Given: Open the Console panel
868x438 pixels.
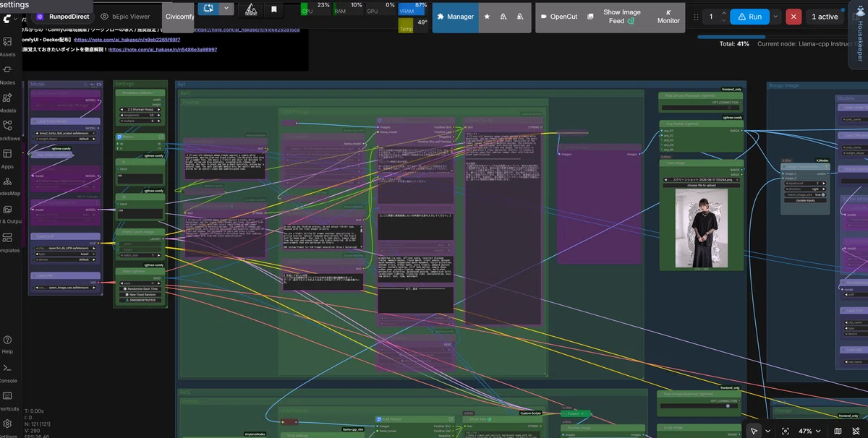Looking at the screenshot, I should coord(7,372).
